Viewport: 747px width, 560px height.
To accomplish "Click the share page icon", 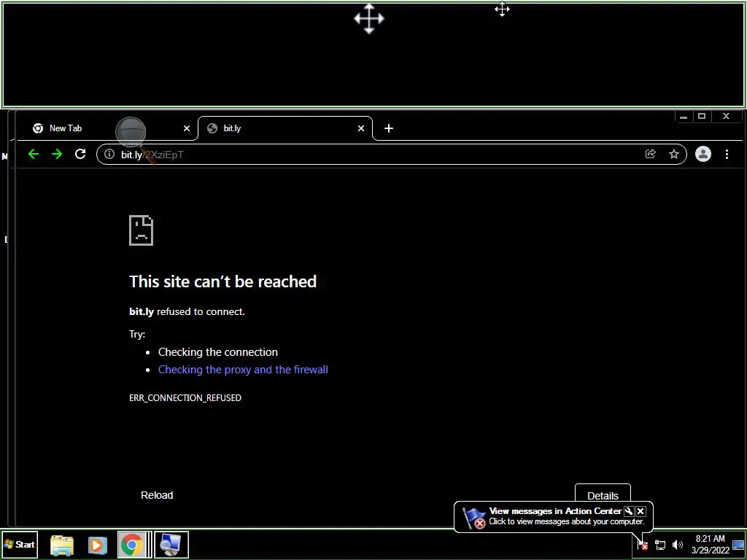I will (650, 154).
